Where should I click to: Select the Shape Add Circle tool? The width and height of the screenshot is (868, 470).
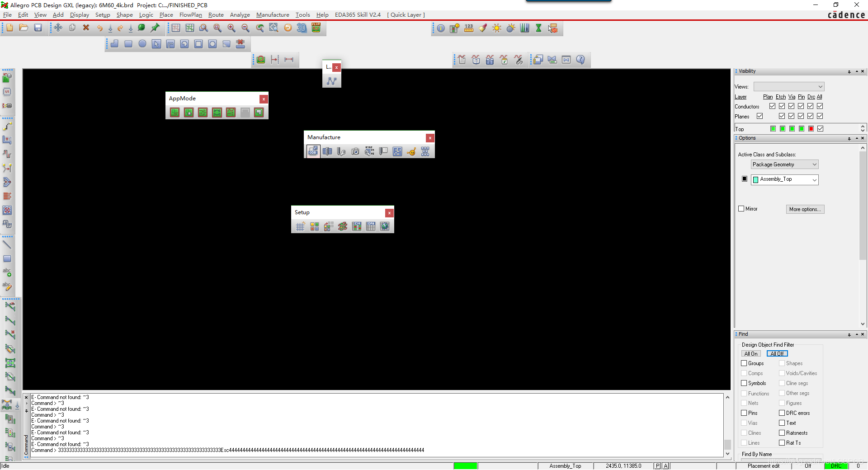click(x=142, y=44)
